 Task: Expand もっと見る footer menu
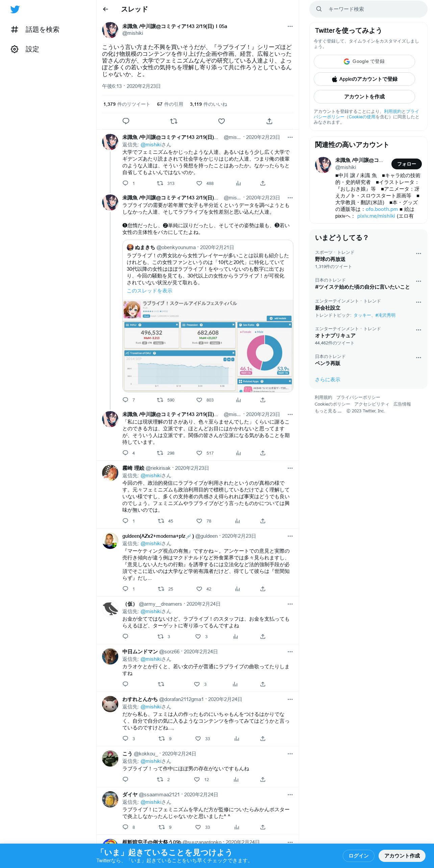pos(328,411)
